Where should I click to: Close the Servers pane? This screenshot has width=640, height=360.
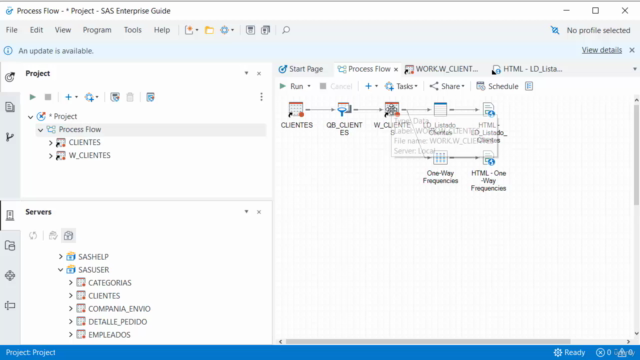coord(259,212)
